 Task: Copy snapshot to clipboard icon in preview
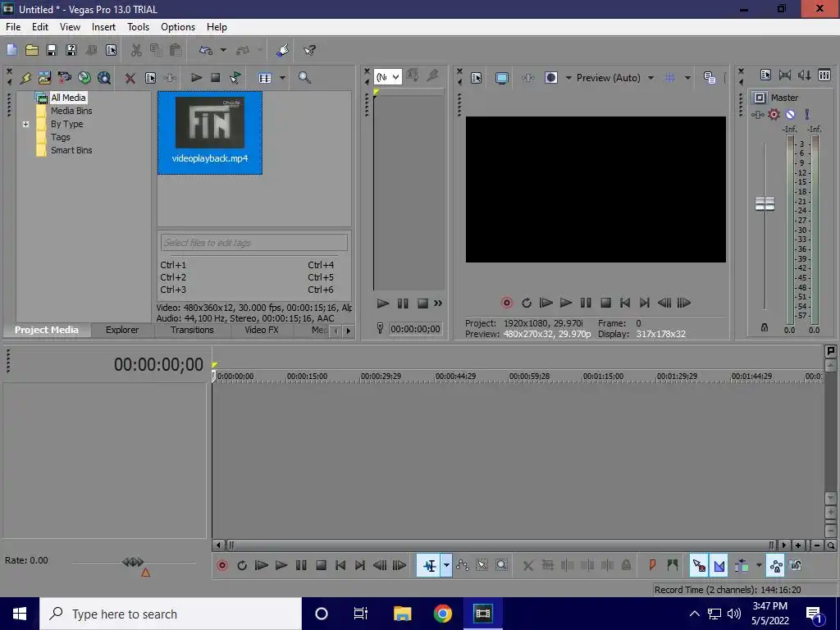pos(710,78)
